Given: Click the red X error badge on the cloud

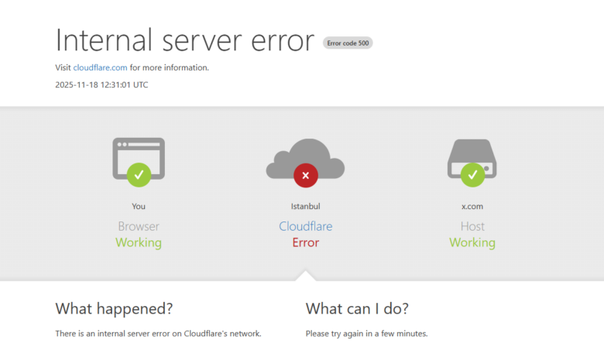Looking at the screenshot, I should coord(305,176).
